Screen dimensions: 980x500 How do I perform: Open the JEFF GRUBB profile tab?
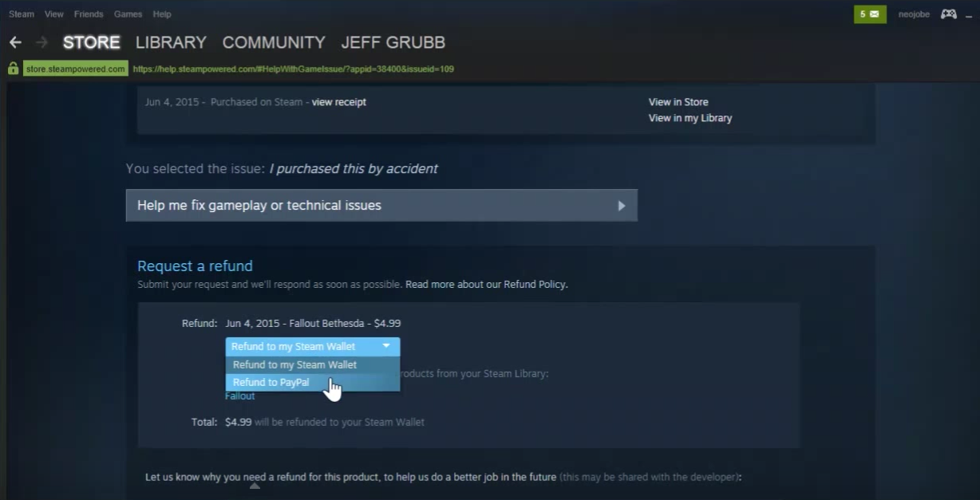click(x=393, y=42)
